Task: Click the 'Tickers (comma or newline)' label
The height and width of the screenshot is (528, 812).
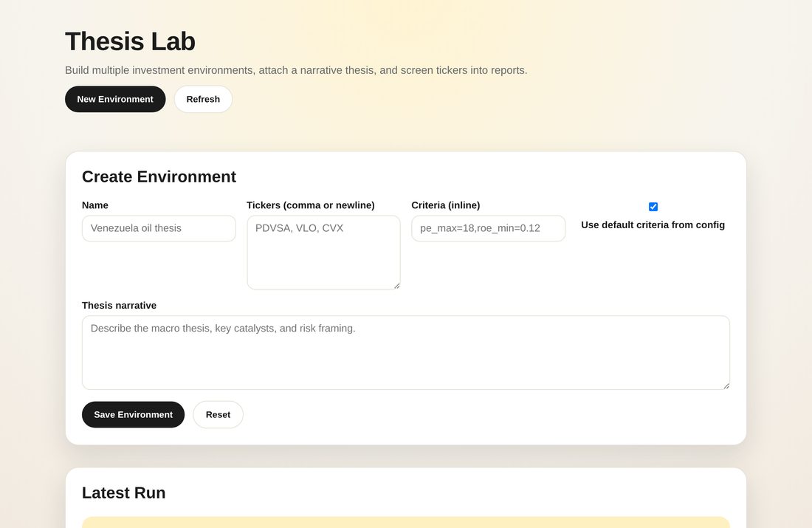Action: [311, 205]
